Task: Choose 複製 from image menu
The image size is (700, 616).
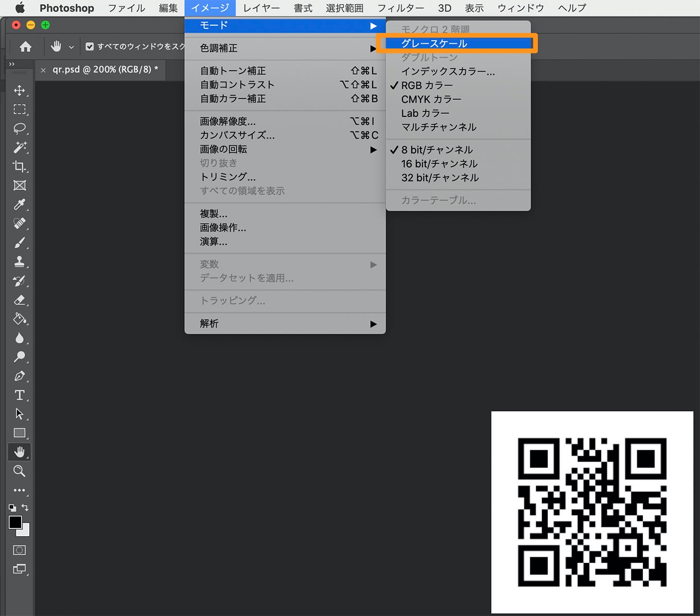Action: (x=285, y=214)
